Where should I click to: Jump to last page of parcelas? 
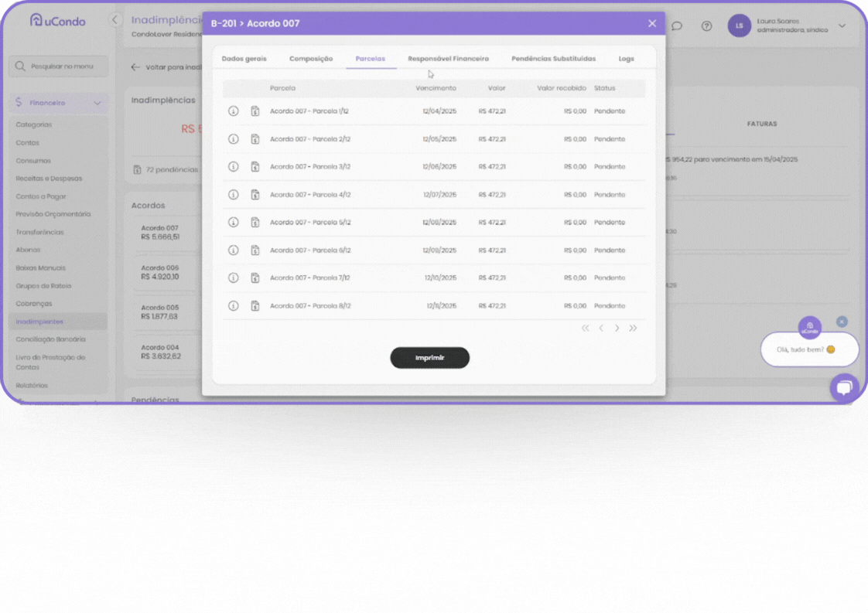(633, 329)
